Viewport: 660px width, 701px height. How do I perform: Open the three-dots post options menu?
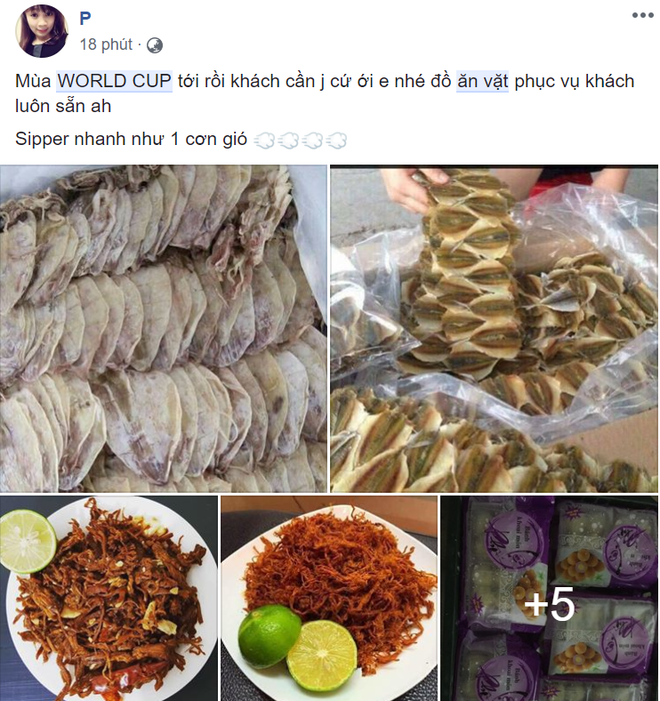(x=643, y=15)
